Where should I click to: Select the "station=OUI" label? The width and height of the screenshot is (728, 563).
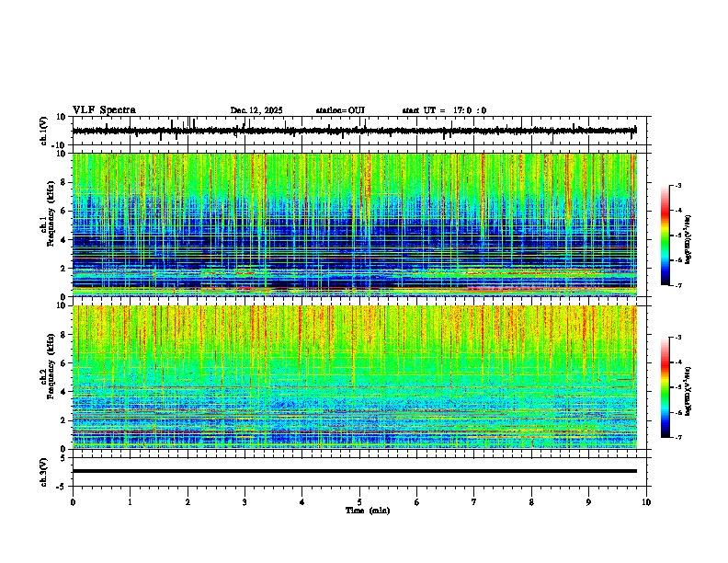(x=340, y=110)
